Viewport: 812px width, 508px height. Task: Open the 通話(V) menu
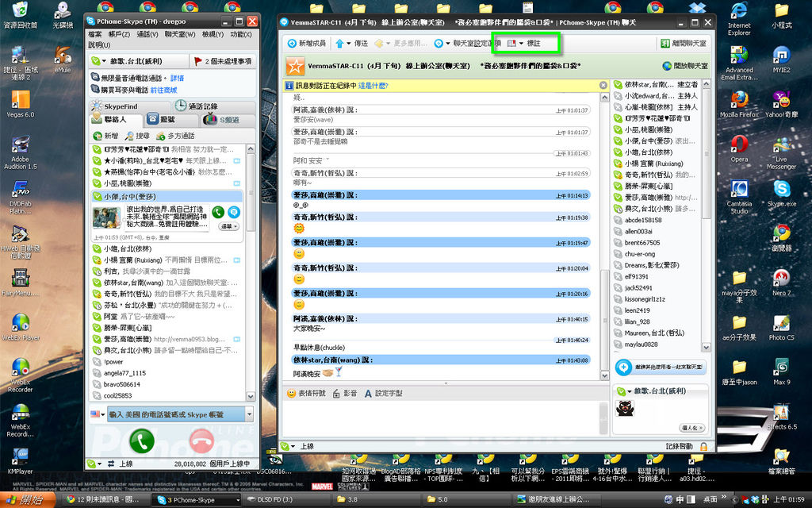tap(147, 34)
